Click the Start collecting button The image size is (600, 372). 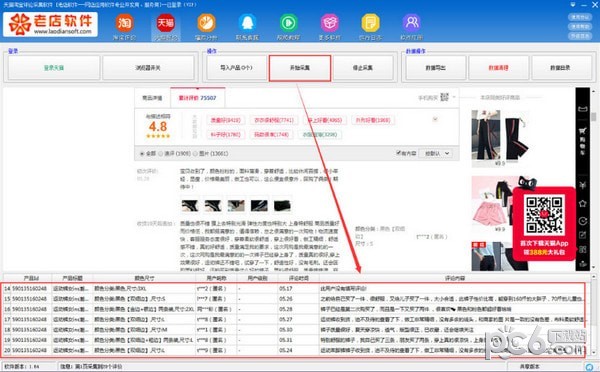tap(300, 68)
